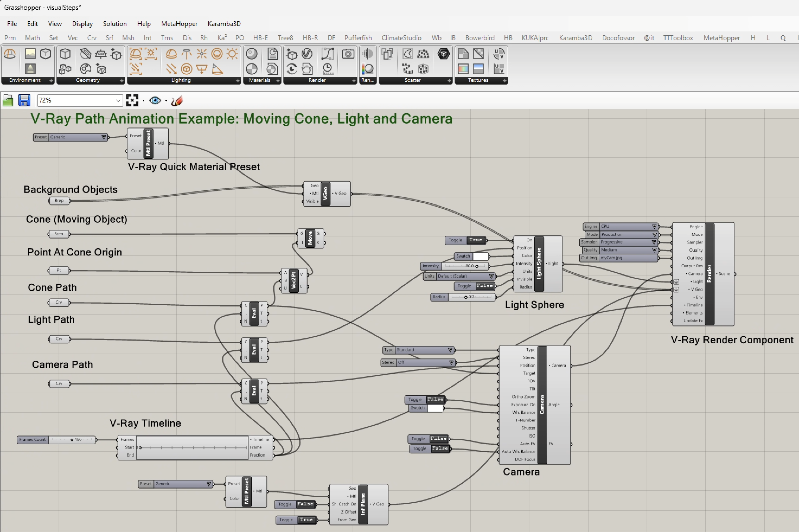799x532 pixels.
Task: Open file with green folder icon
Action: pos(8,100)
